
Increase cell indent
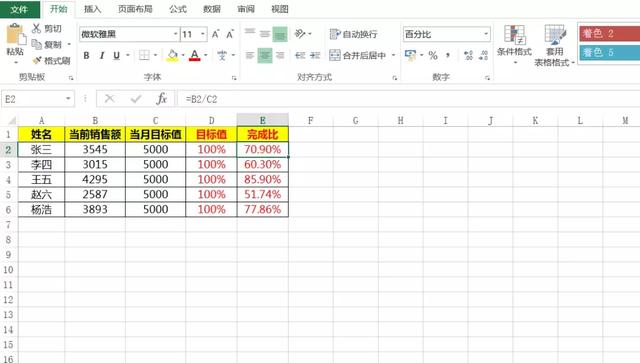(315, 55)
